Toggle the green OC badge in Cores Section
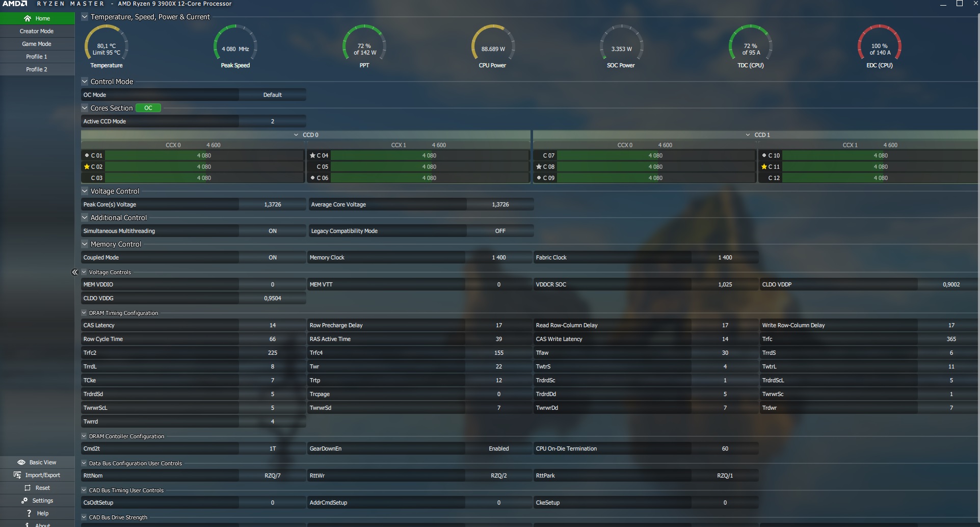 (148, 108)
